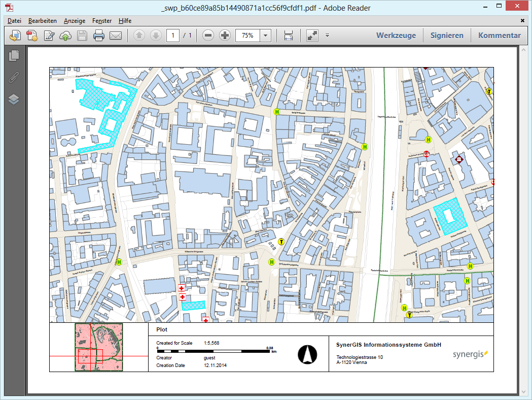Click the cloud upload icon
The width and height of the screenshot is (532, 400).
(65, 36)
